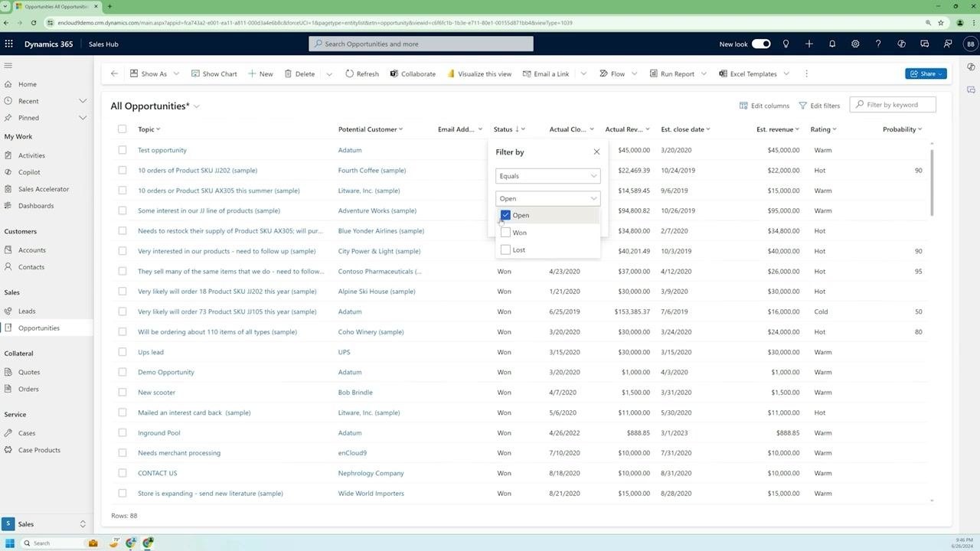Click Visualize this view command
The image size is (980, 551).
click(x=479, y=73)
